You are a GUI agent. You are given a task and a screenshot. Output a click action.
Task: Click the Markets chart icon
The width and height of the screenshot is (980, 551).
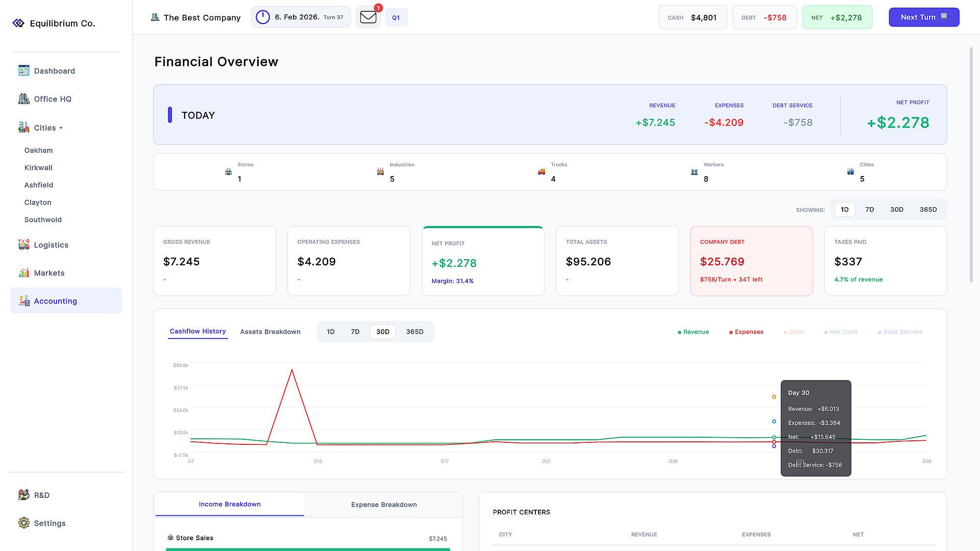tap(24, 272)
